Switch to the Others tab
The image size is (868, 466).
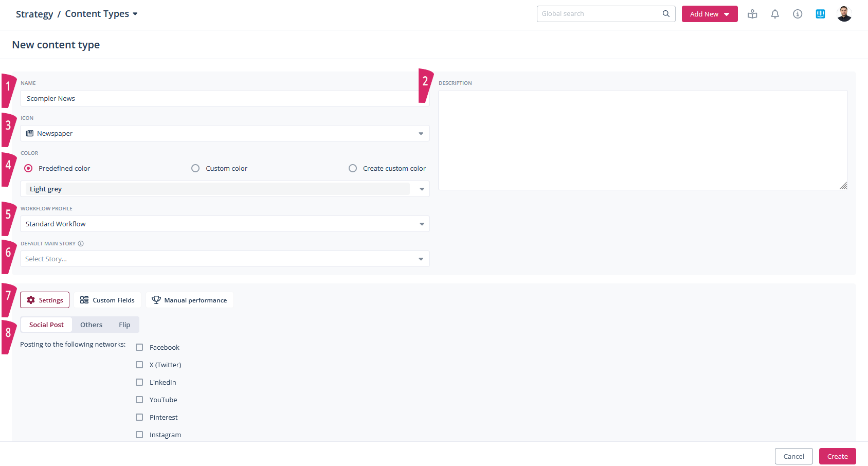pos(91,325)
